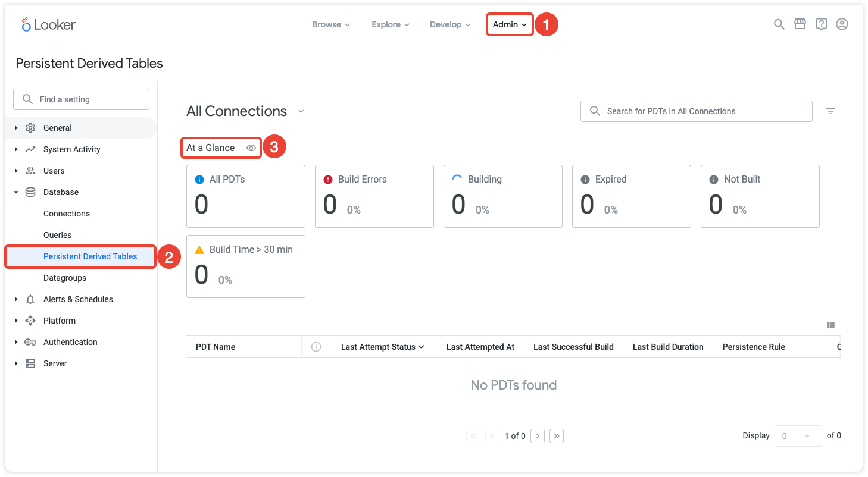The width and height of the screenshot is (868, 477).
Task: Click the help question mark icon
Action: [x=821, y=24]
